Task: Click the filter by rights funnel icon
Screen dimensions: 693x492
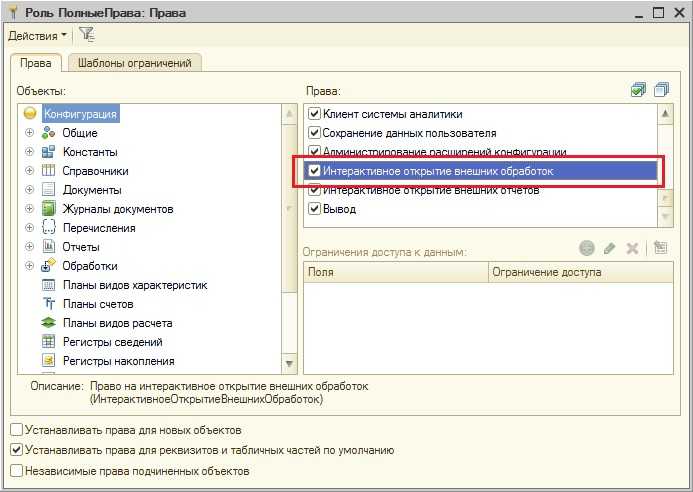Action: [x=87, y=34]
